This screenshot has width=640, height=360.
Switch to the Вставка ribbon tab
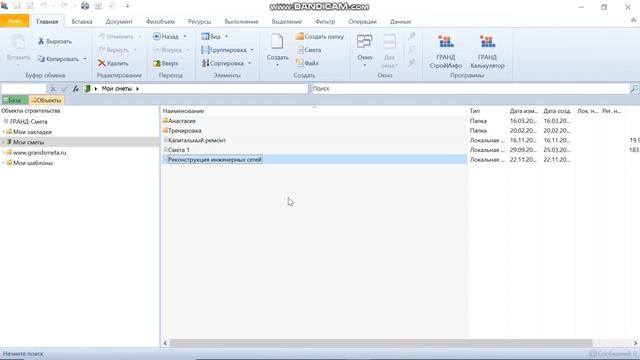tap(82, 22)
